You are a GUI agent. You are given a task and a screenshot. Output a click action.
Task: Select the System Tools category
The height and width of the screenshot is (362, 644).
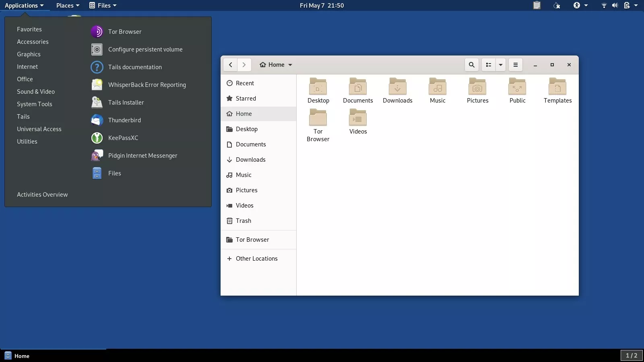click(35, 104)
